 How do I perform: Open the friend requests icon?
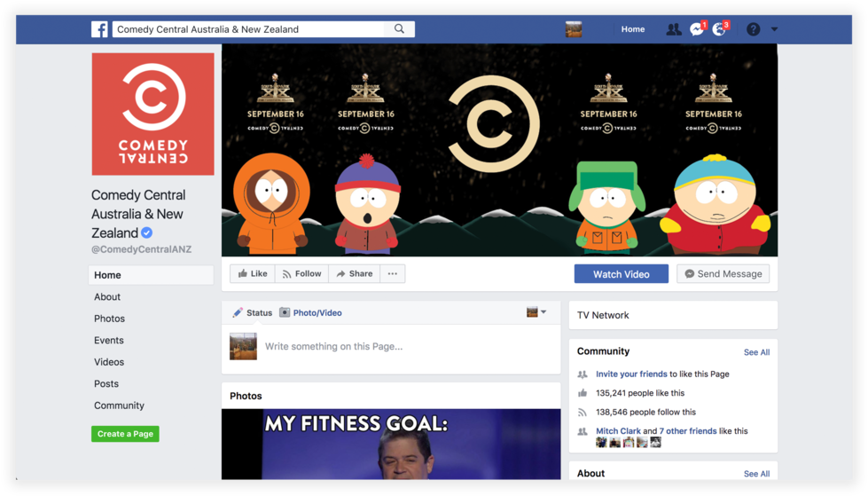673,29
